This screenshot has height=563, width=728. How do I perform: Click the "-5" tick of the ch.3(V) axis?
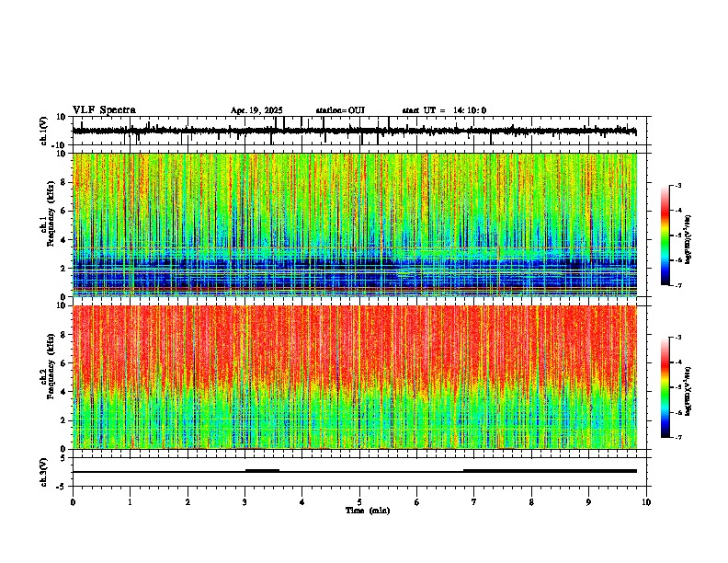[x=62, y=487]
